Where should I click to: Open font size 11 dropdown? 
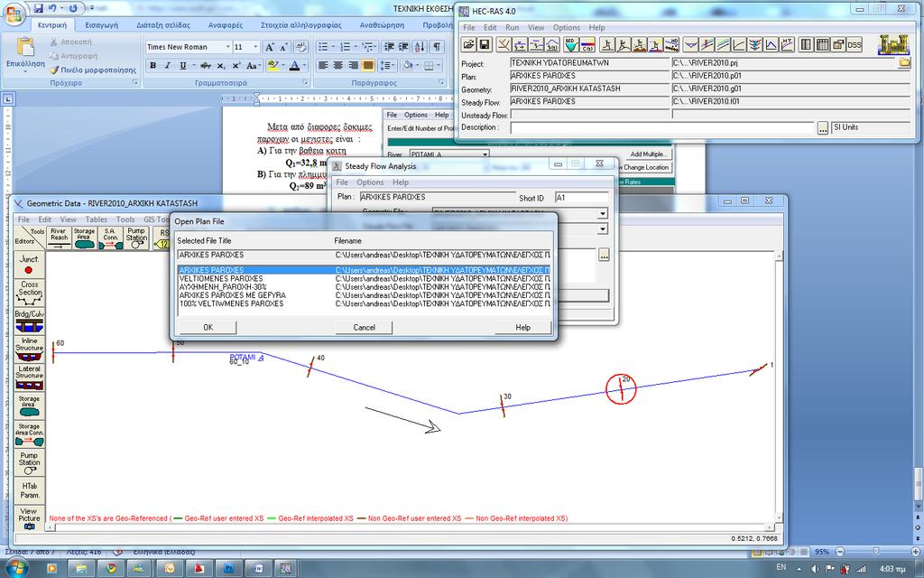[x=255, y=47]
